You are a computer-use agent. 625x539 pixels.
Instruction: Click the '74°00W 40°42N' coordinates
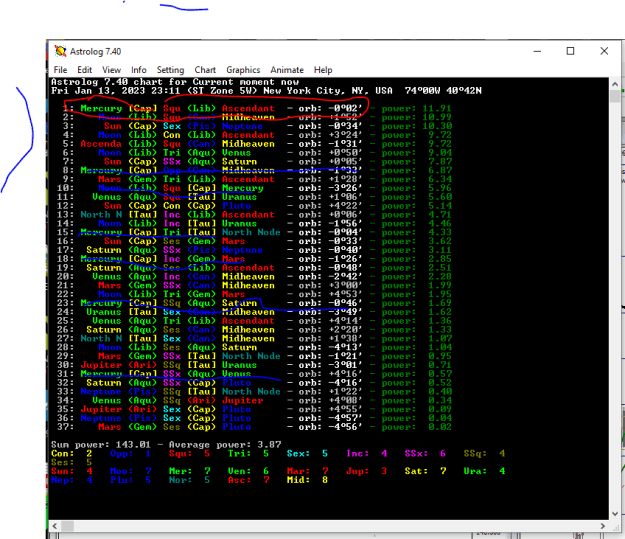point(443,91)
